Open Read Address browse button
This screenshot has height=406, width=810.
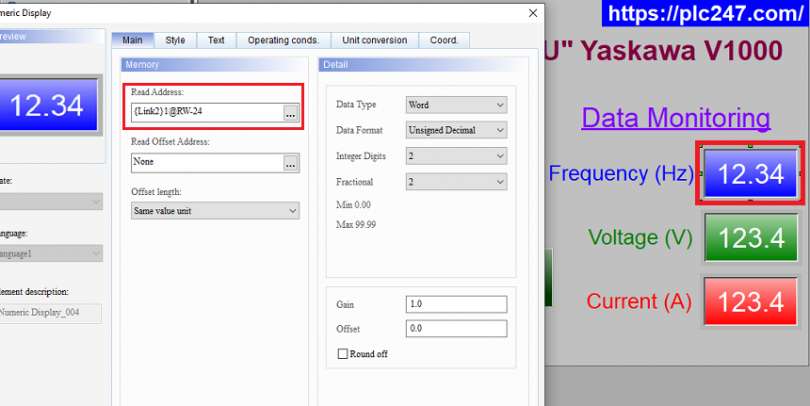[x=291, y=113]
